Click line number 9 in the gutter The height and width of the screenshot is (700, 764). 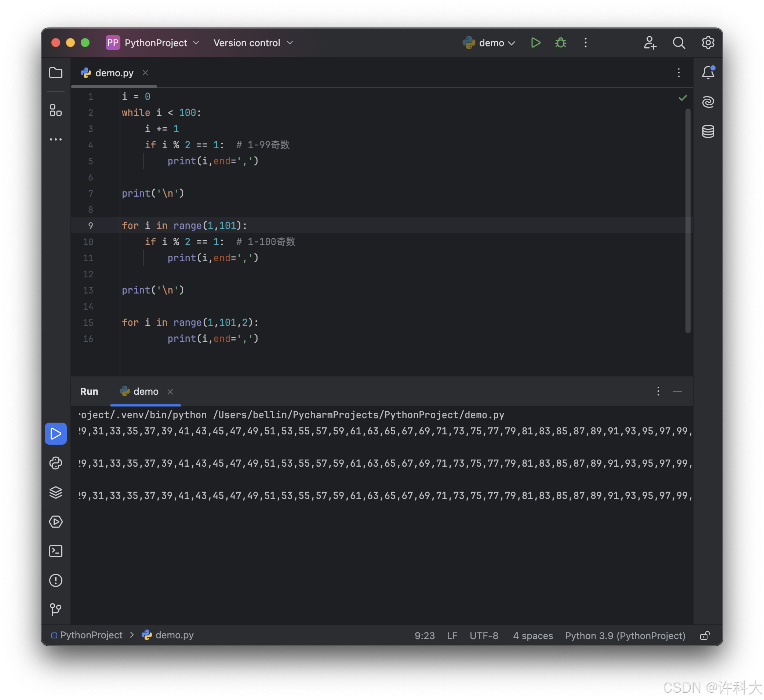(x=90, y=226)
